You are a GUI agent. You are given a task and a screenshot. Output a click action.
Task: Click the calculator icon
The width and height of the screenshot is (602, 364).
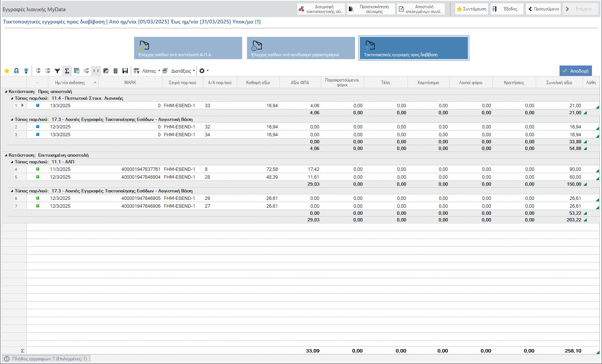[115, 71]
